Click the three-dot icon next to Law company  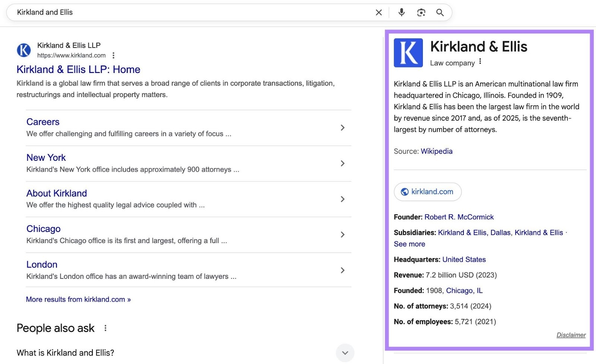(481, 61)
